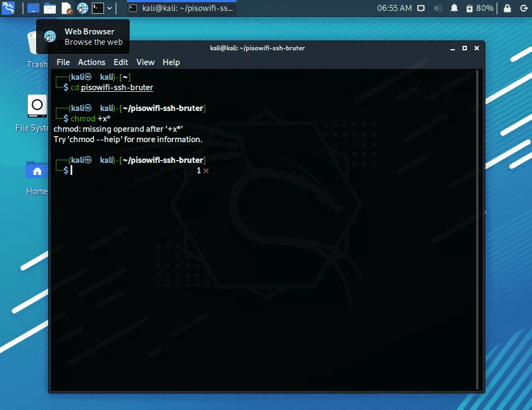Screen dimensions: 532x410
Task: Open the terminal Help menu
Action: 171,62
